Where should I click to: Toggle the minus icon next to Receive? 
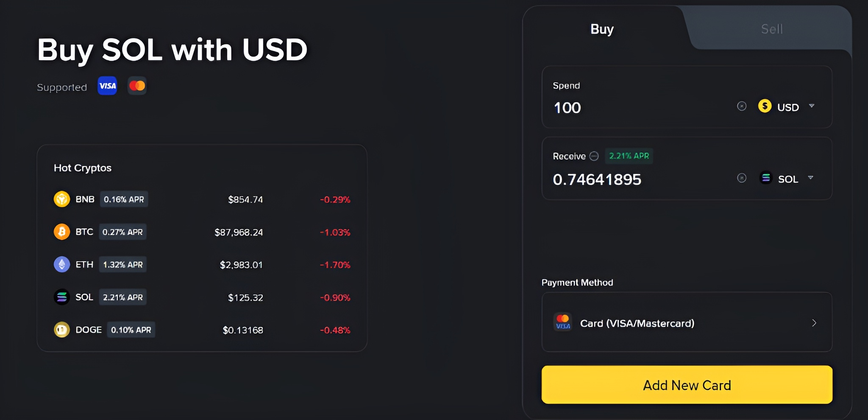click(594, 156)
